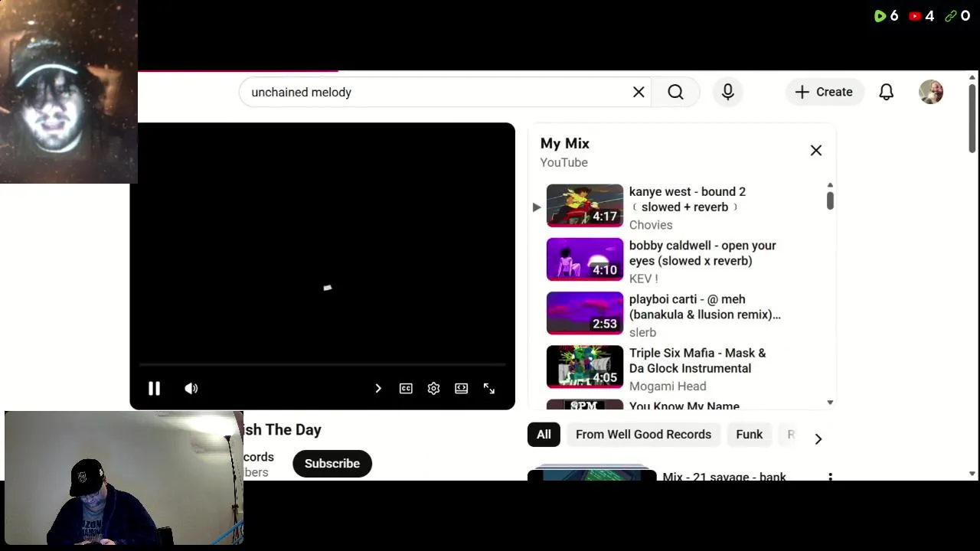Play 'kanye west - bound 2' slowed + reverb
This screenshot has width=980, height=551.
tap(688, 199)
